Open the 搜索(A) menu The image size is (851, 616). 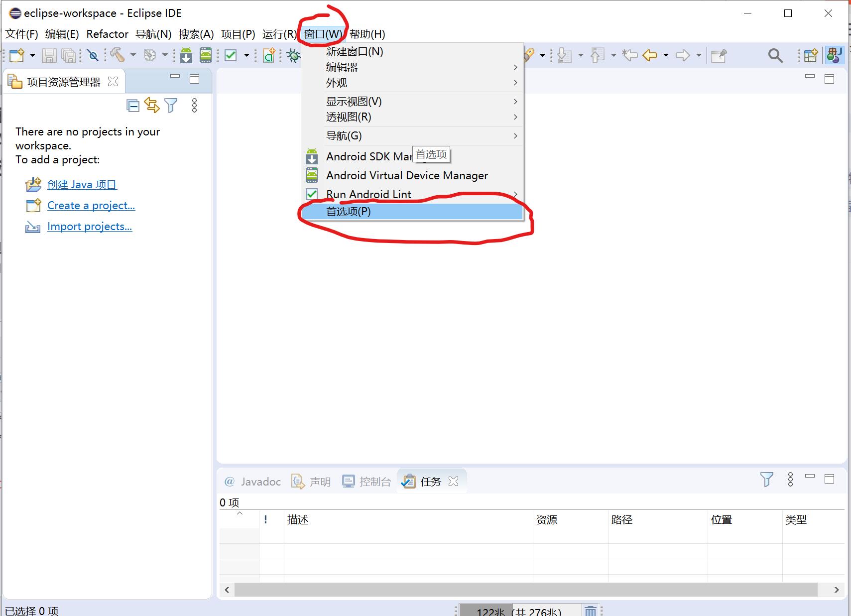pos(196,34)
